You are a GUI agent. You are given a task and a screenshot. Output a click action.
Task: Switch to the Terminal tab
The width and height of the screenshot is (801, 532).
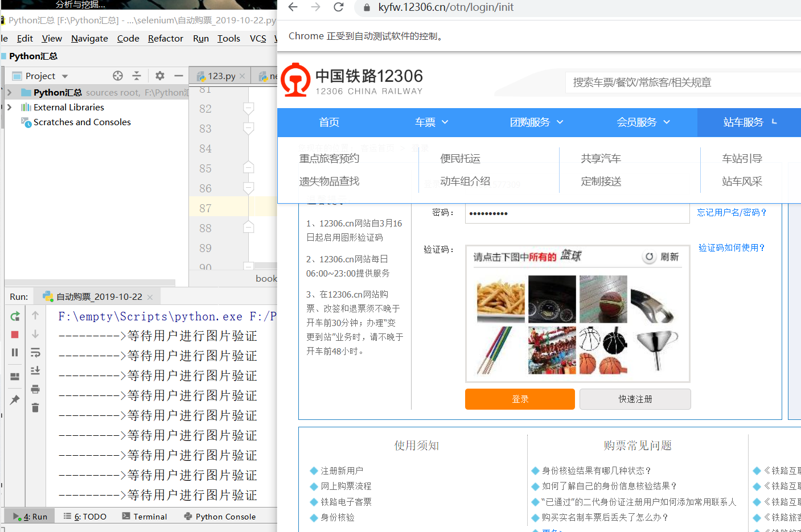[144, 516]
